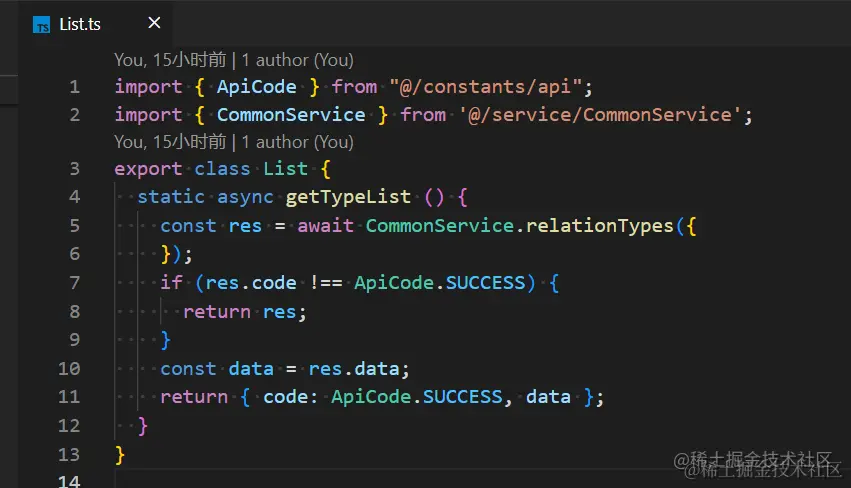Click the TypeScript file icon on the List.ts tab
851x488 pixels.
pos(41,25)
